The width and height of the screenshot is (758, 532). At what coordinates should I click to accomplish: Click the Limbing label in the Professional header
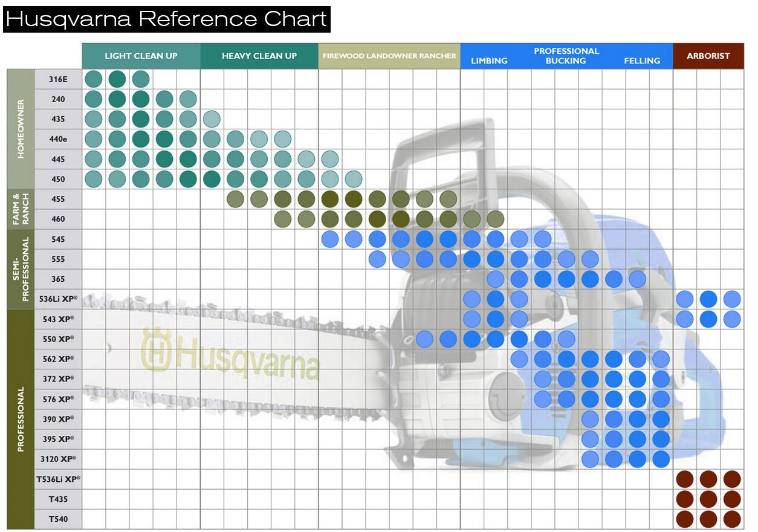coord(489,60)
